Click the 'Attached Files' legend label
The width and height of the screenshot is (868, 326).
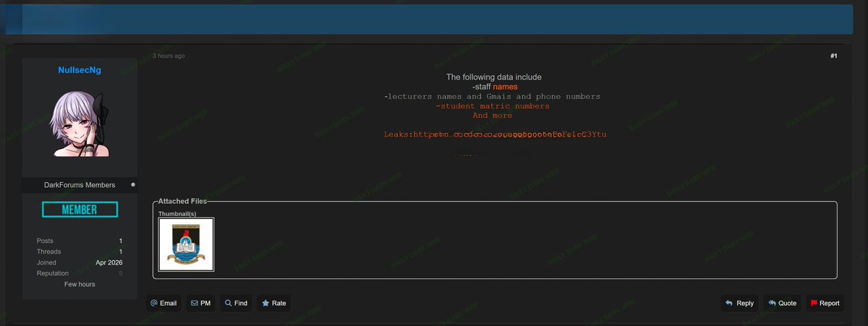click(182, 201)
